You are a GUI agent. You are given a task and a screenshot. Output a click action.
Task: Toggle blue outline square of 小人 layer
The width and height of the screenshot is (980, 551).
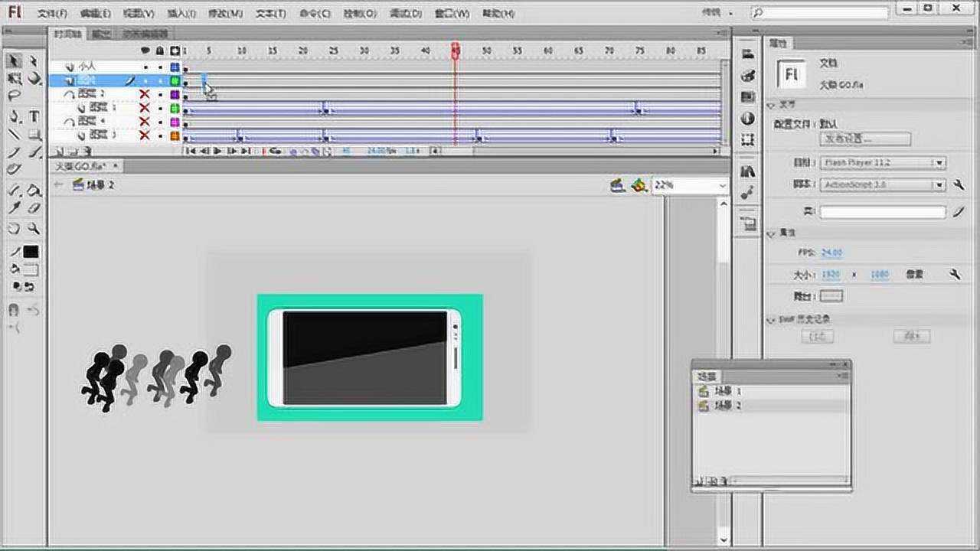[x=175, y=67]
